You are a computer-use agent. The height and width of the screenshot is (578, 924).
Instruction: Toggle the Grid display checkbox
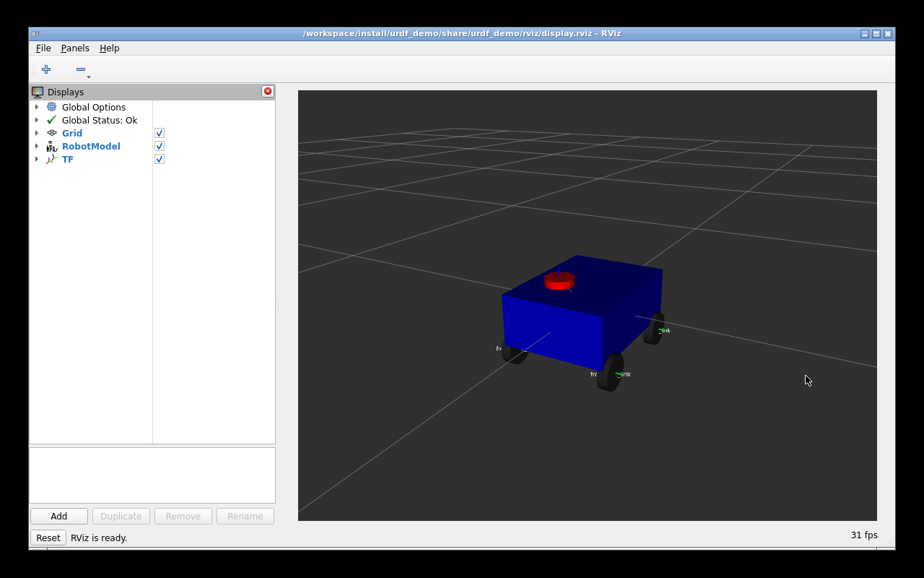point(160,133)
